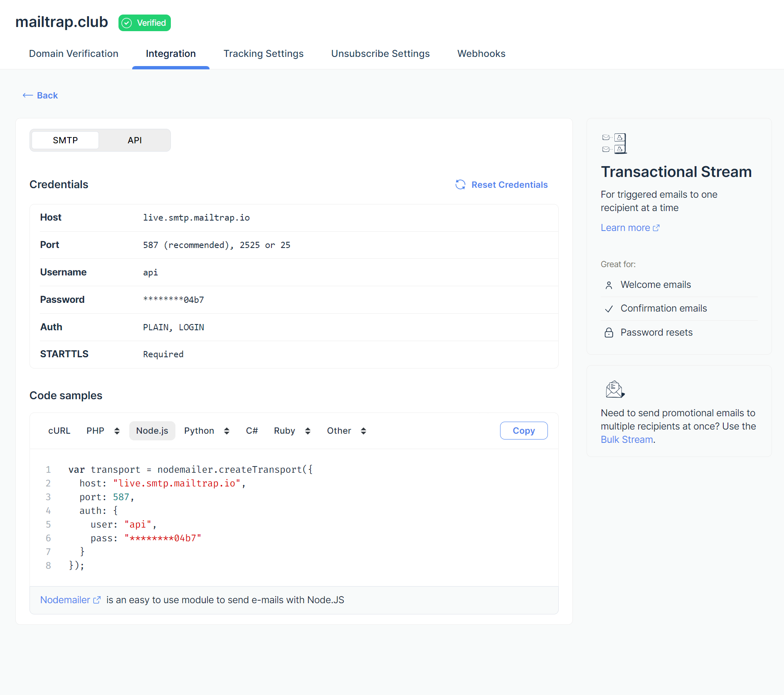Open the Tracking Settings tab

264,53
